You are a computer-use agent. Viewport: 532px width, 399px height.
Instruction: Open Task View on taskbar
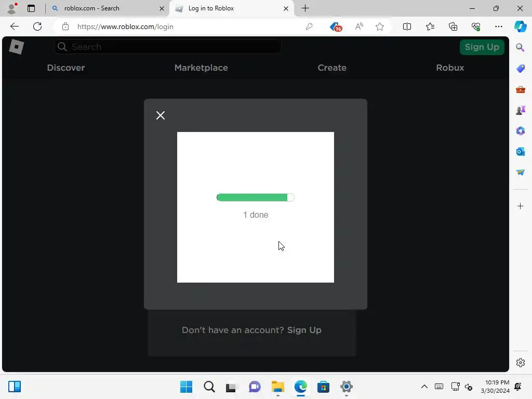click(232, 387)
